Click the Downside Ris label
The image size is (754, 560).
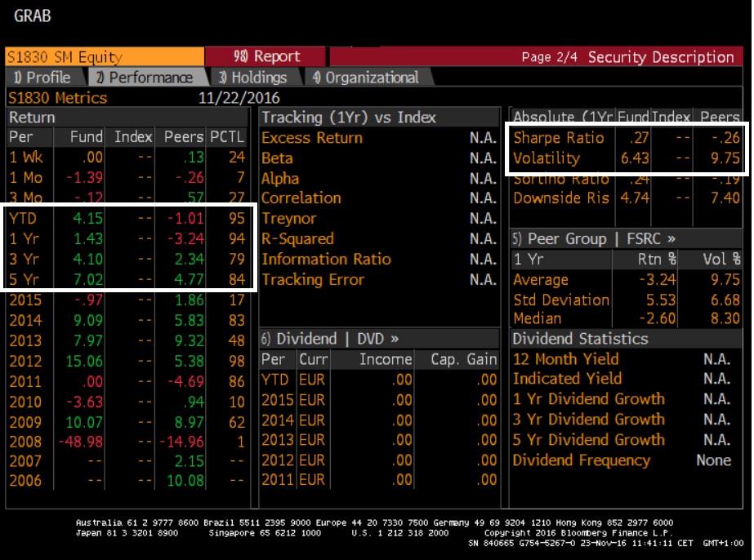[x=561, y=198]
